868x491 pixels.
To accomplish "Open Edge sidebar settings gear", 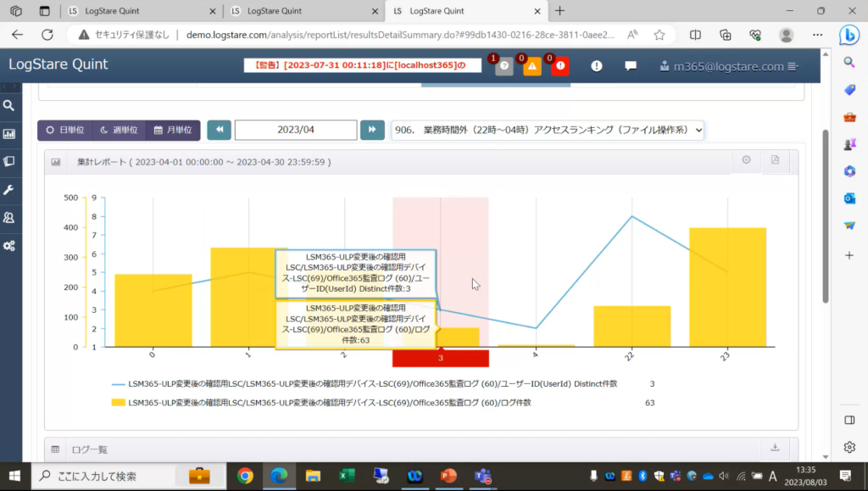I will (x=849, y=447).
